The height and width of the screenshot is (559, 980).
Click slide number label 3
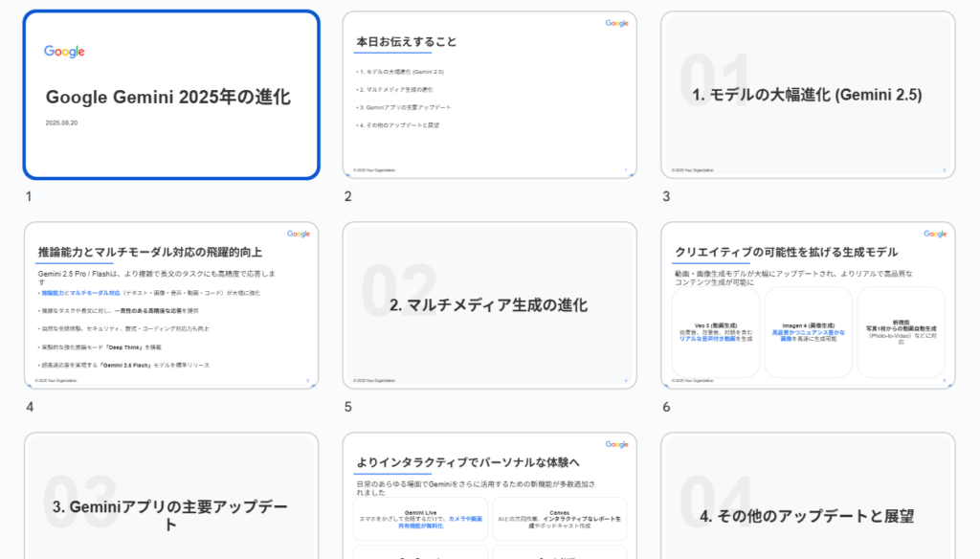(666, 196)
